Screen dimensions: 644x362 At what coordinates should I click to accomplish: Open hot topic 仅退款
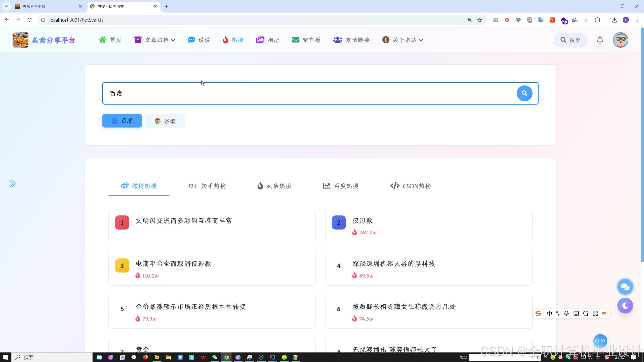pos(362,221)
